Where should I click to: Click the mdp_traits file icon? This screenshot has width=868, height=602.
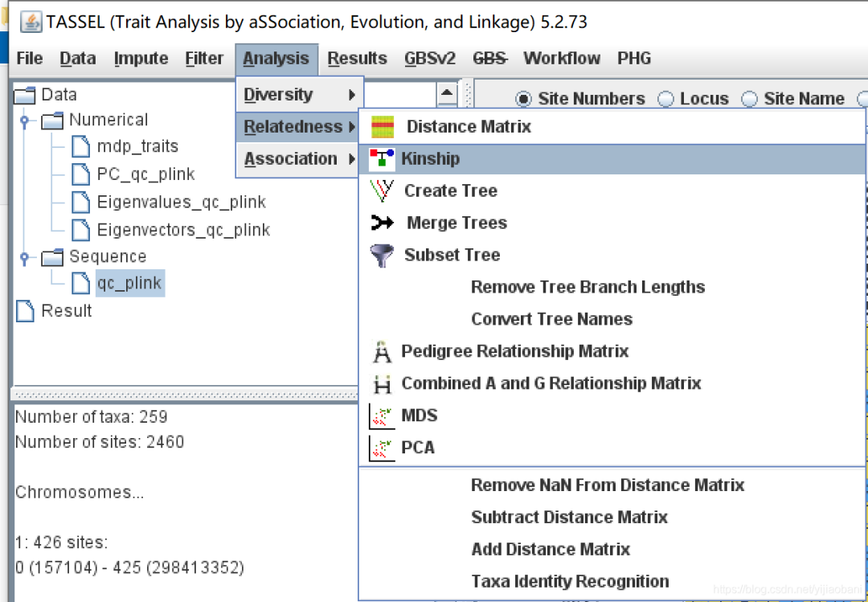[81, 147]
